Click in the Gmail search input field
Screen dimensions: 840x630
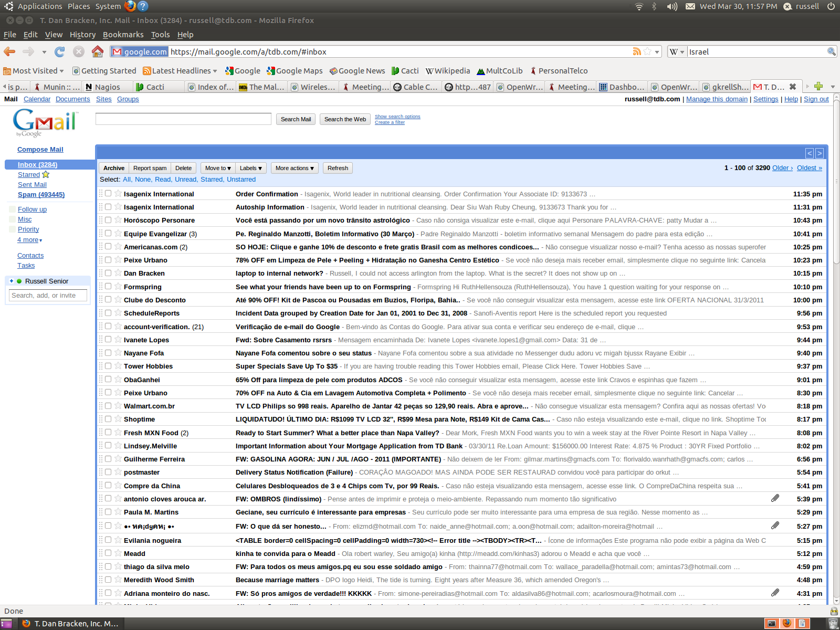coord(183,119)
